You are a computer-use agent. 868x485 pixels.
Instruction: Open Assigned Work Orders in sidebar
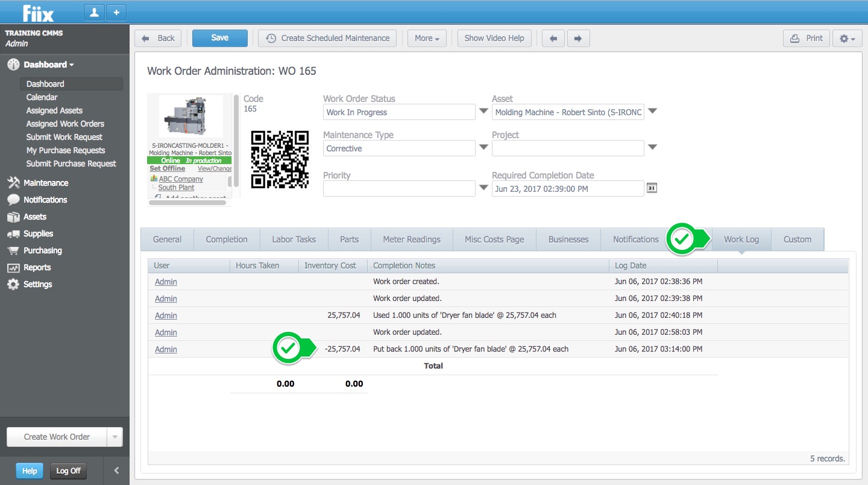[65, 124]
